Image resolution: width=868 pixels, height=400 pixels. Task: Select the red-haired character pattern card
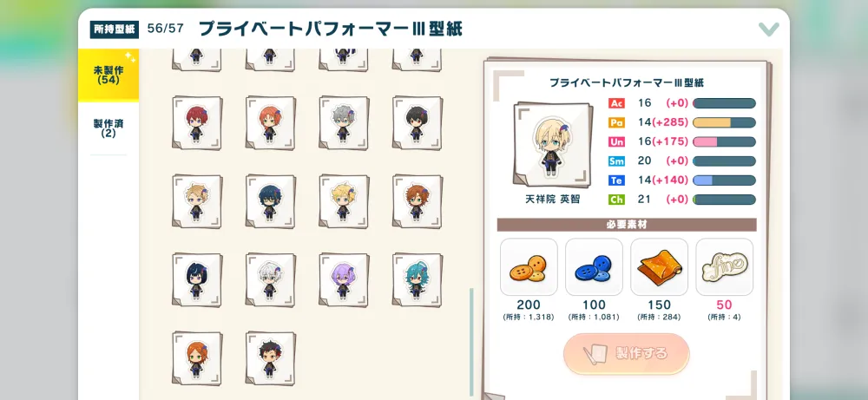(x=196, y=123)
